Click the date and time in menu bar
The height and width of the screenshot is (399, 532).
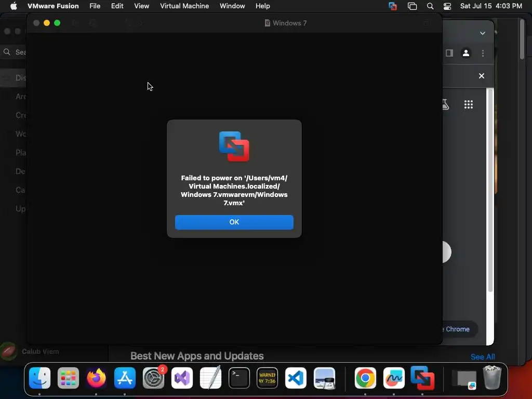pos(491,6)
